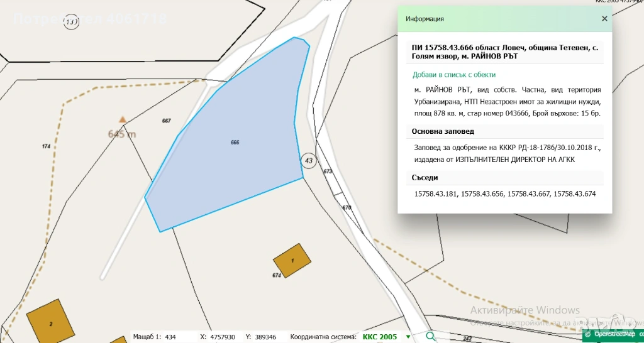Click the circled 133 map marker

tap(72, 23)
